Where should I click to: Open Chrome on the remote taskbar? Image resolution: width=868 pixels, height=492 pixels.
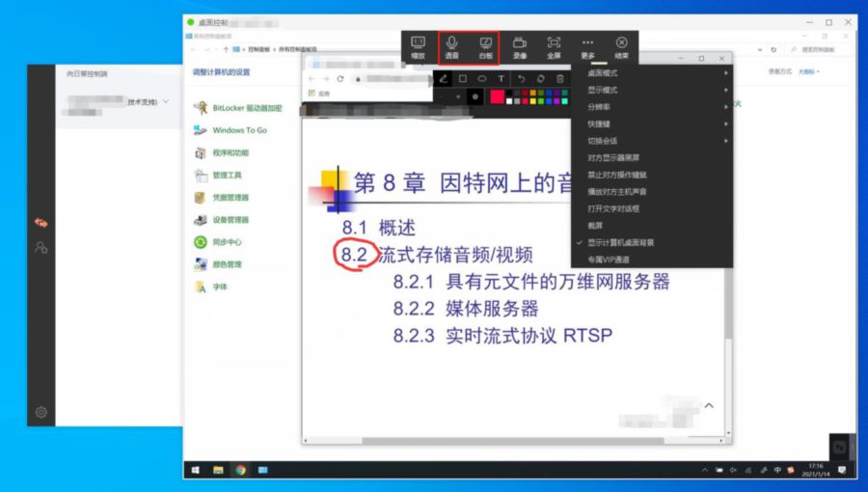(240, 470)
